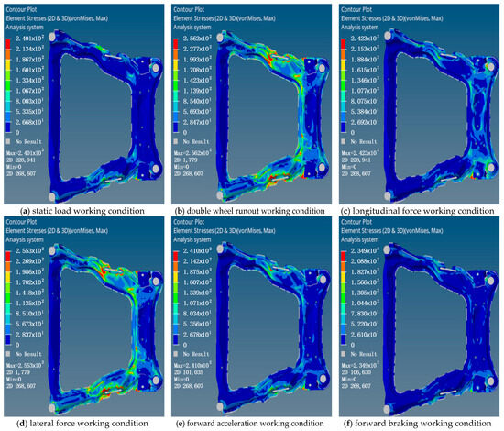Click the caption '(d) lateral force working condition'
This screenshot has height=431, width=504.
pos(82,424)
